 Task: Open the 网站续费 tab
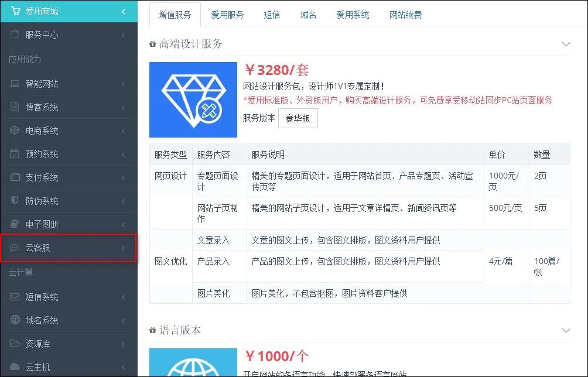405,15
